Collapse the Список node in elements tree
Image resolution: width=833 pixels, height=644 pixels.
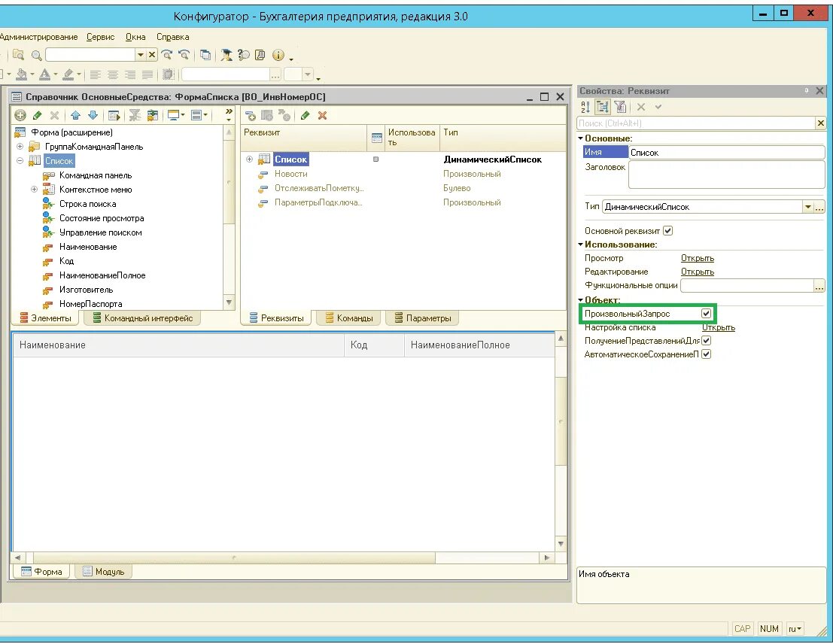click(x=20, y=160)
